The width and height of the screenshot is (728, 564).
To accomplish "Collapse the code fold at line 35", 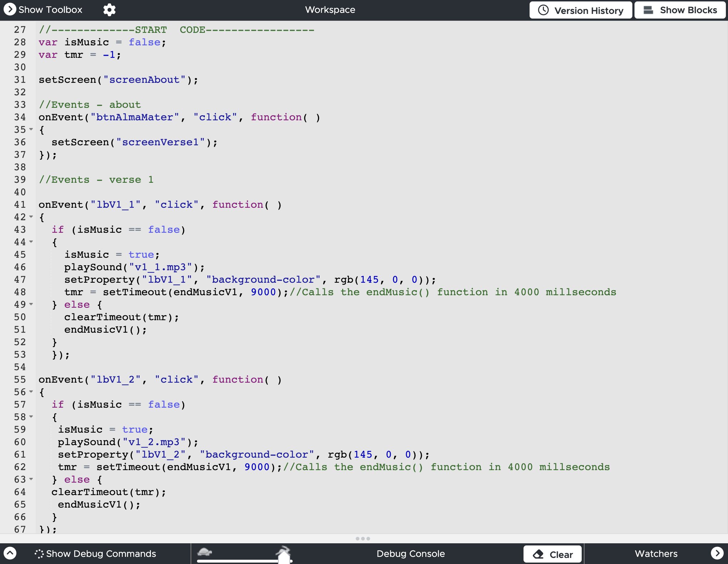I will pos(31,129).
